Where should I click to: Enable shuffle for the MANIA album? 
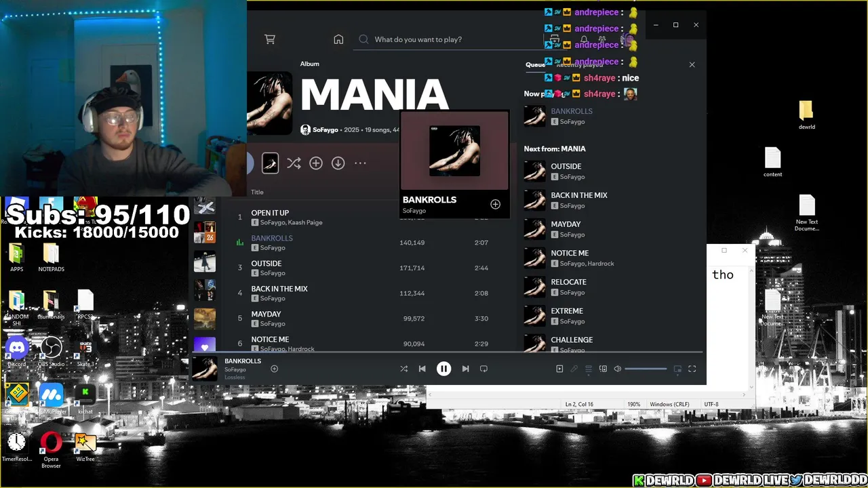[294, 163]
